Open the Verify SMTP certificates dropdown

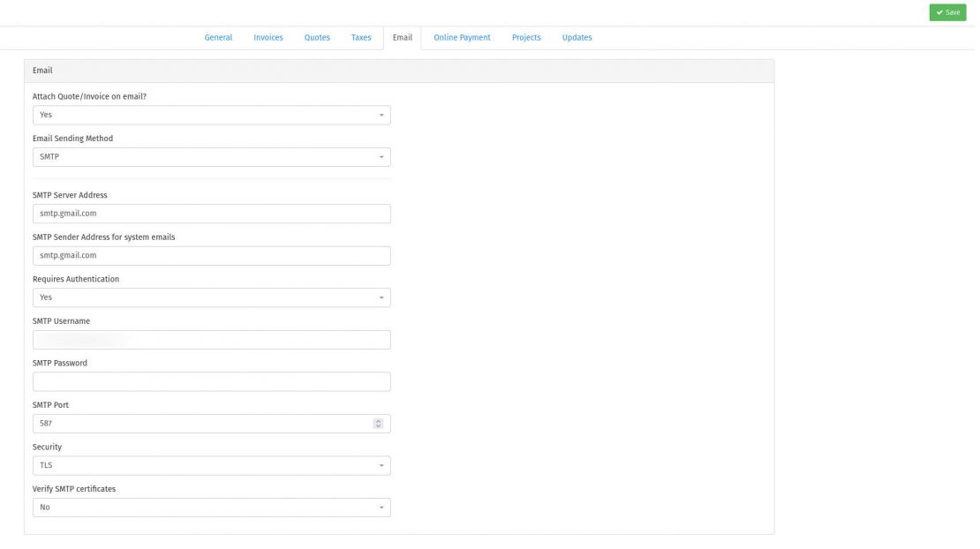(x=212, y=507)
